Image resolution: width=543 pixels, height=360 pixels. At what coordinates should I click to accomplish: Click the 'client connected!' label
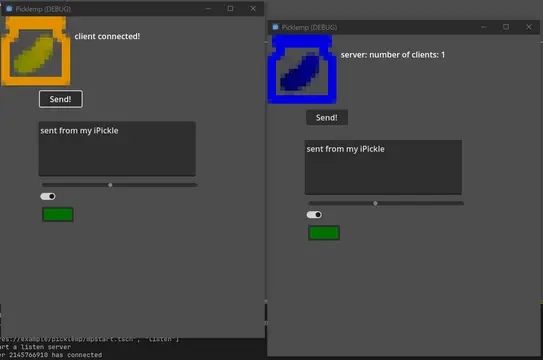107,36
